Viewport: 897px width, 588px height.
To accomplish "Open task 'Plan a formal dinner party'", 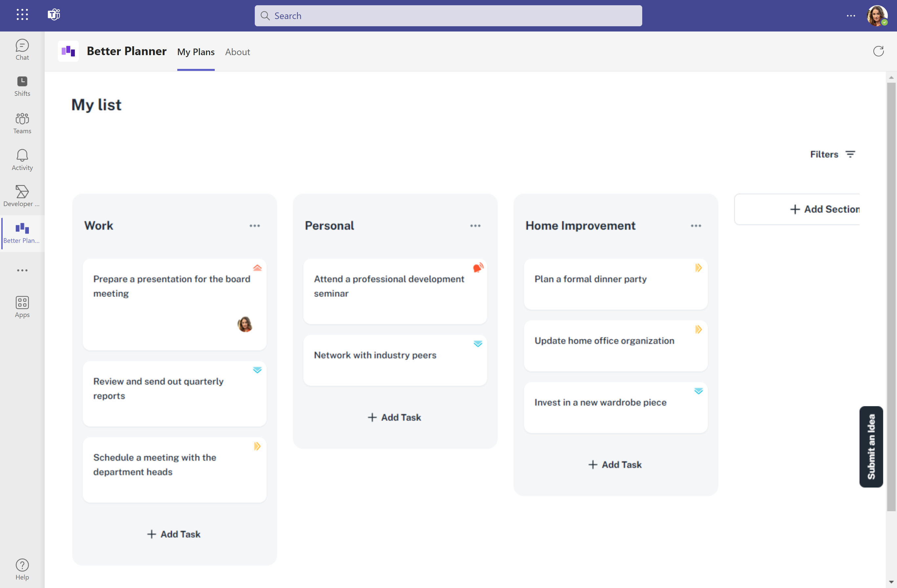I will (616, 284).
